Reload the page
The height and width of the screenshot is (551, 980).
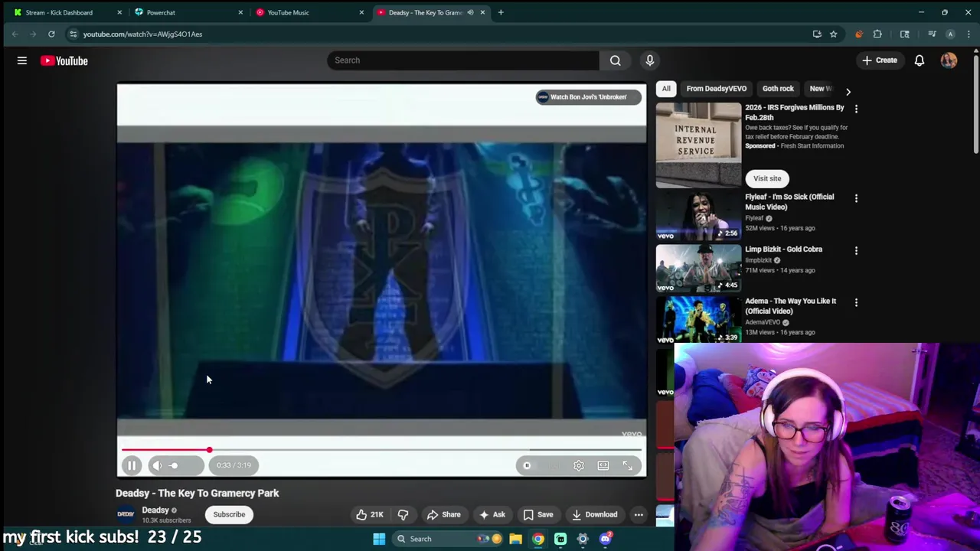click(51, 34)
